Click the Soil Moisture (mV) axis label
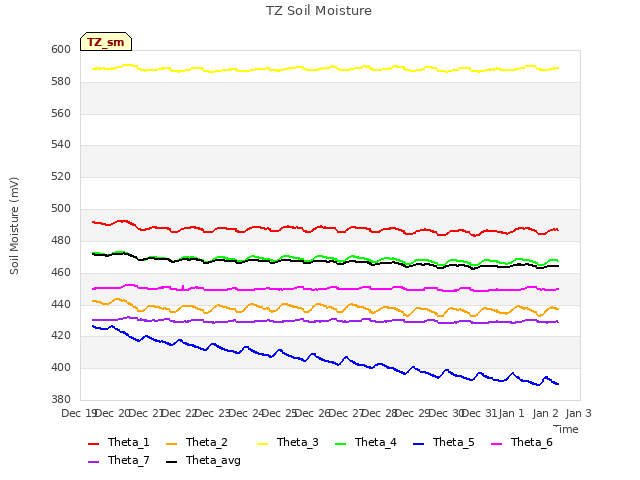The width and height of the screenshot is (640, 480). [14, 226]
